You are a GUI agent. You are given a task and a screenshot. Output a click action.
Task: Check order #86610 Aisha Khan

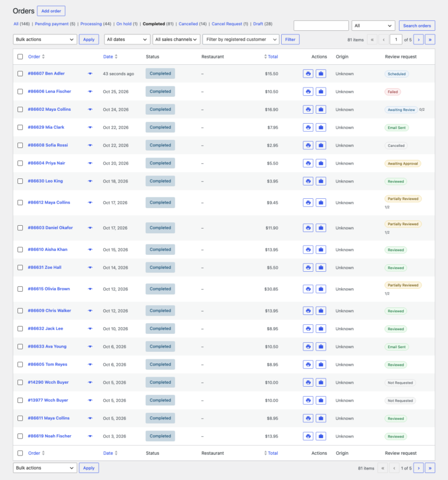point(20,250)
